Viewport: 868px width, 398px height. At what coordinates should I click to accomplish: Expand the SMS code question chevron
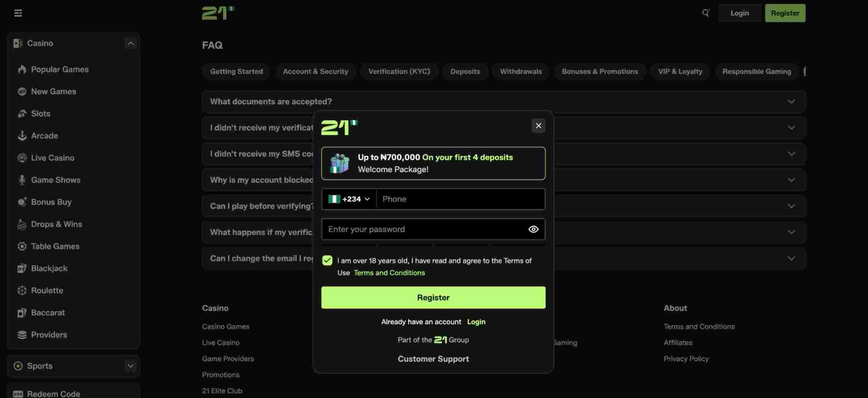791,154
